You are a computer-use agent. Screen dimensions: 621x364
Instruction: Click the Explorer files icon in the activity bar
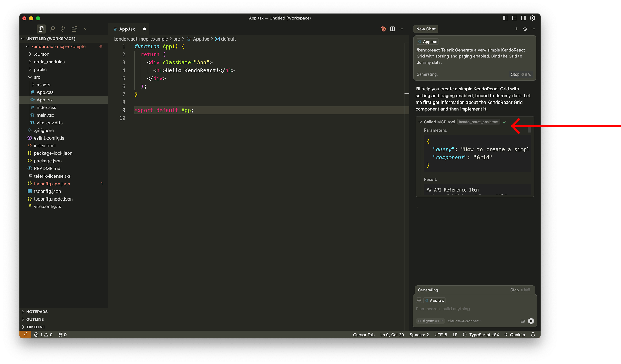click(x=41, y=29)
